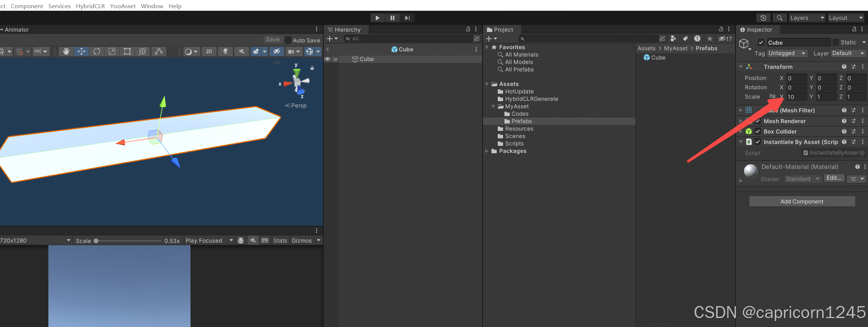
Task: Open the Layers dropdown
Action: tap(806, 18)
